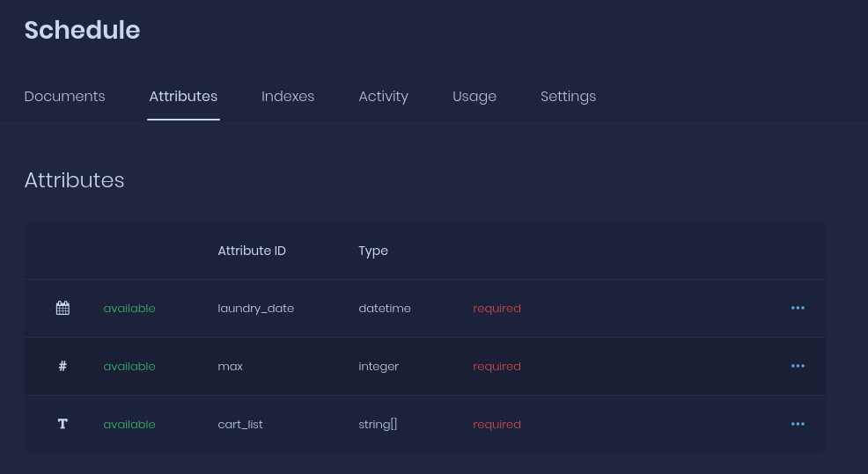Click available status in max row
Viewport: 868px width, 474px height.
129,367
